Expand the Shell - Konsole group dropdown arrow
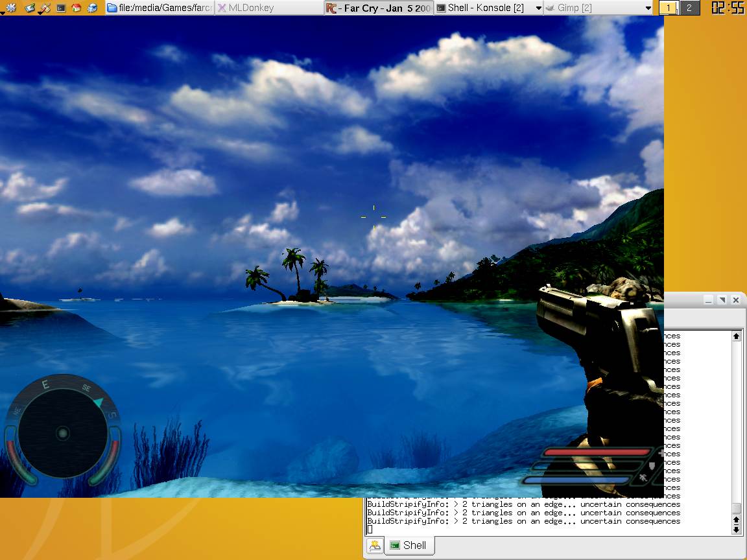Viewport: 747px width, 560px height. tap(538, 8)
